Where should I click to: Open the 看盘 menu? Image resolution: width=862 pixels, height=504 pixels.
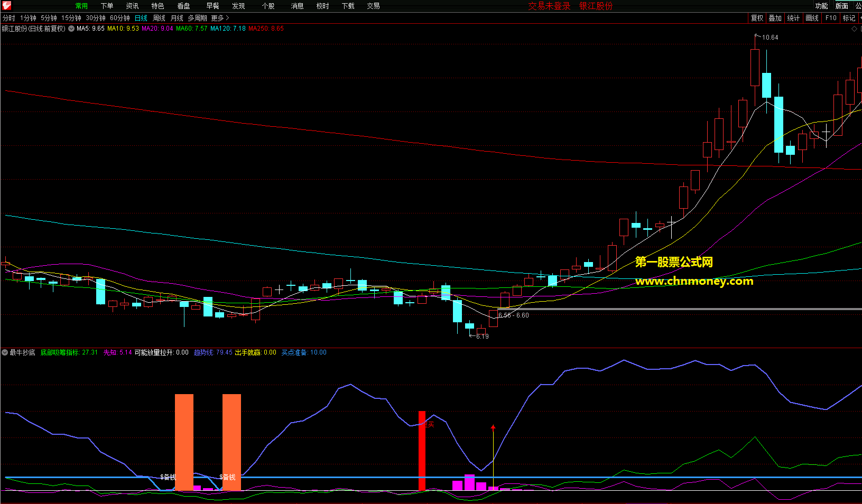(183, 6)
